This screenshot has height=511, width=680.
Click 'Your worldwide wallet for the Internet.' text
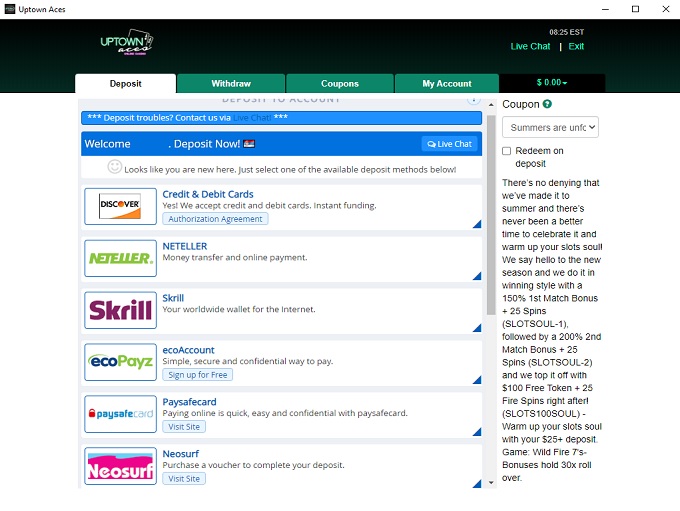point(239,309)
